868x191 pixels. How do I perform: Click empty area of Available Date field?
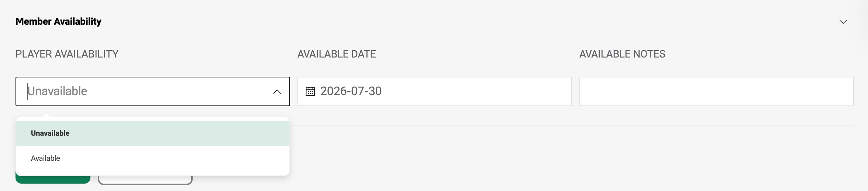476,91
